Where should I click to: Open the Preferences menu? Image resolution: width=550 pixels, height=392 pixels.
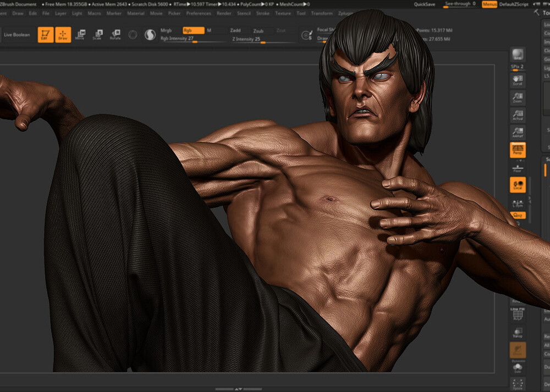click(199, 13)
